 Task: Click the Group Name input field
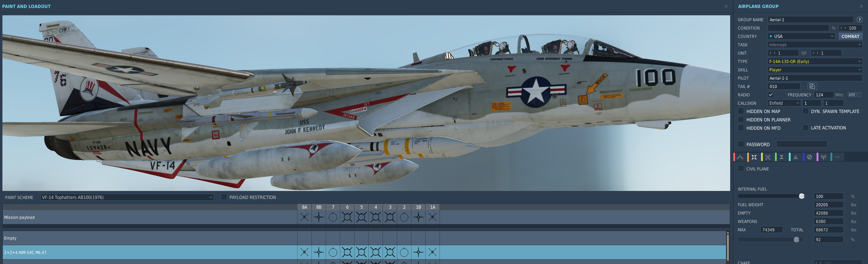[810, 19]
